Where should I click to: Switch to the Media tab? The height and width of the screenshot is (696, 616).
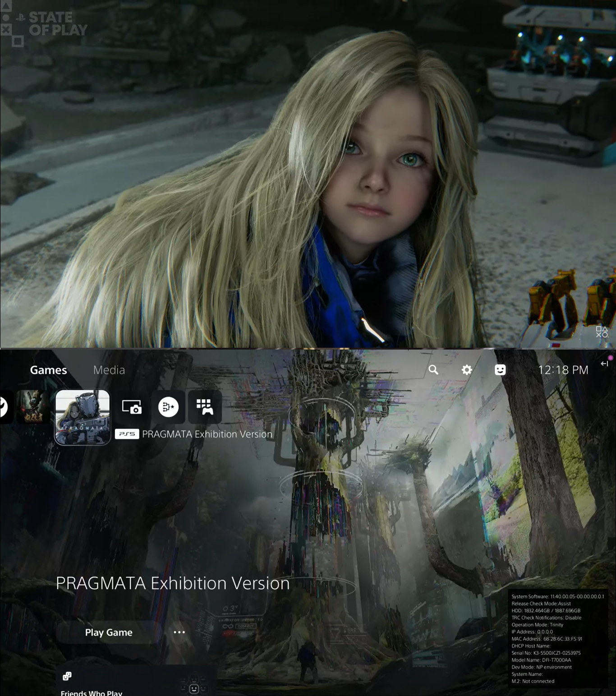click(109, 370)
